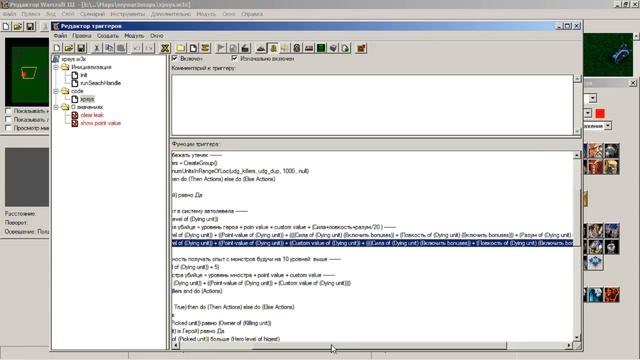Collapse the 'О значениях' folder
Image resolution: width=640 pixels, height=360 pixels.
[56, 107]
